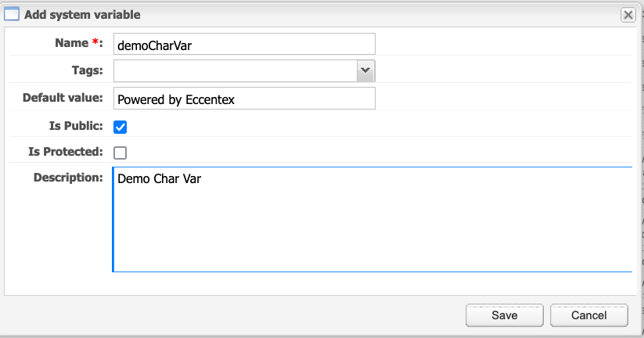Click the Default value label
This screenshot has width=644, height=338.
click(63, 98)
